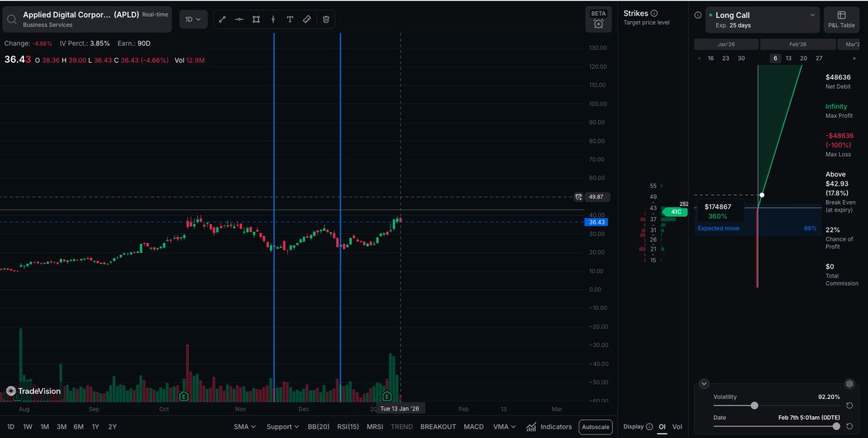The width and height of the screenshot is (868, 438).
Task: Open the Long Call strategy dropdown
Action: pyautogui.click(x=762, y=20)
